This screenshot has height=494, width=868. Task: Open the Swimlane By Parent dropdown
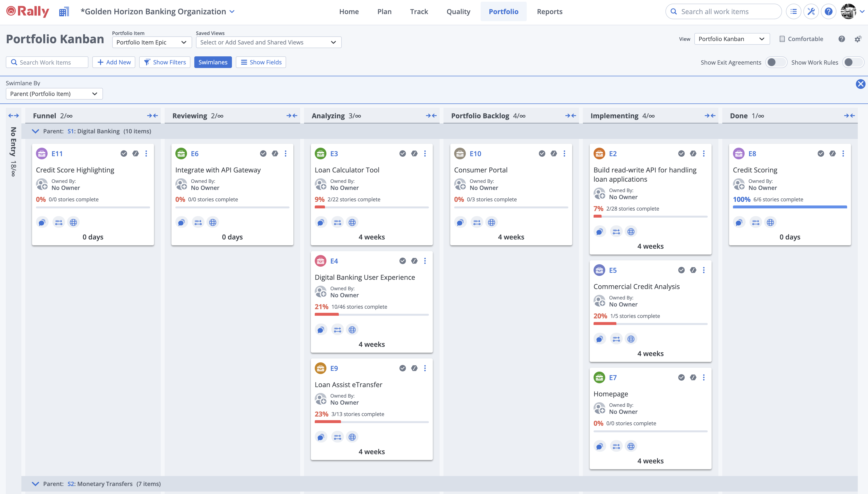point(54,94)
